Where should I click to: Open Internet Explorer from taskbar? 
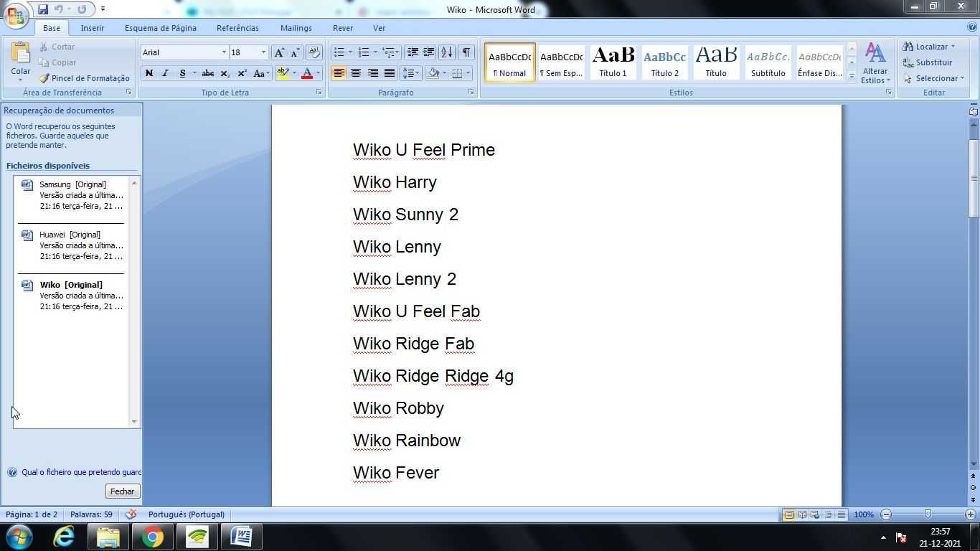64,537
